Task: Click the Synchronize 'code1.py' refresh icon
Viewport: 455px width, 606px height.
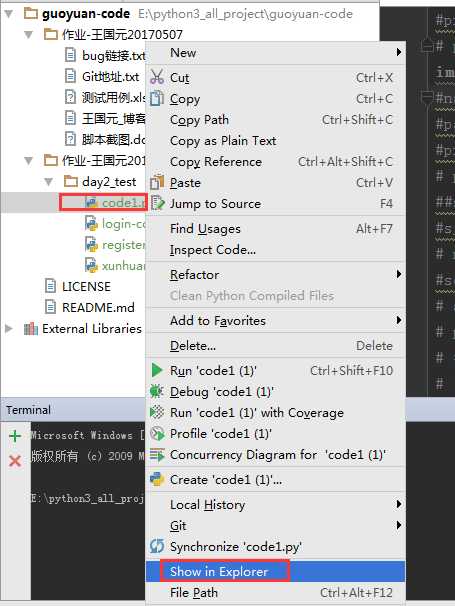Action: pyautogui.click(x=157, y=546)
